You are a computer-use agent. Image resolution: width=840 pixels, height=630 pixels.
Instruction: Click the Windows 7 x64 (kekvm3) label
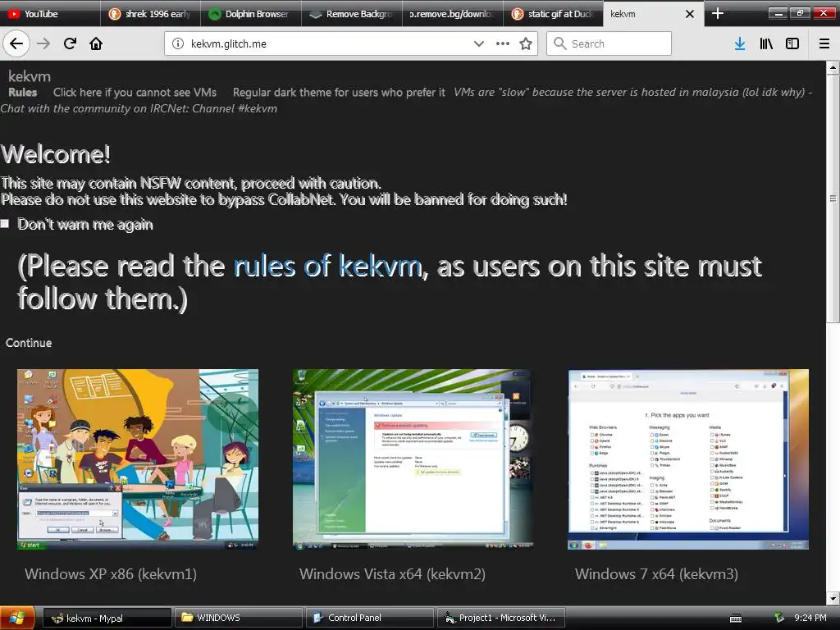(x=656, y=573)
